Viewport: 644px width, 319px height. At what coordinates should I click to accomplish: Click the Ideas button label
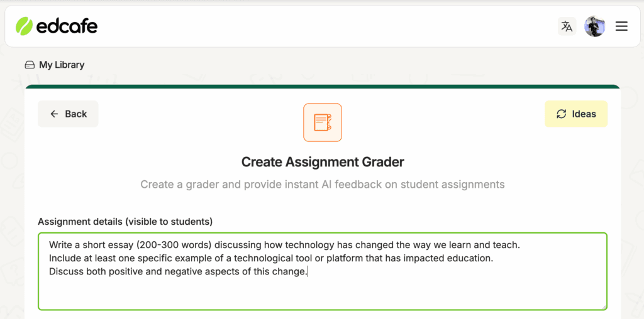click(584, 114)
